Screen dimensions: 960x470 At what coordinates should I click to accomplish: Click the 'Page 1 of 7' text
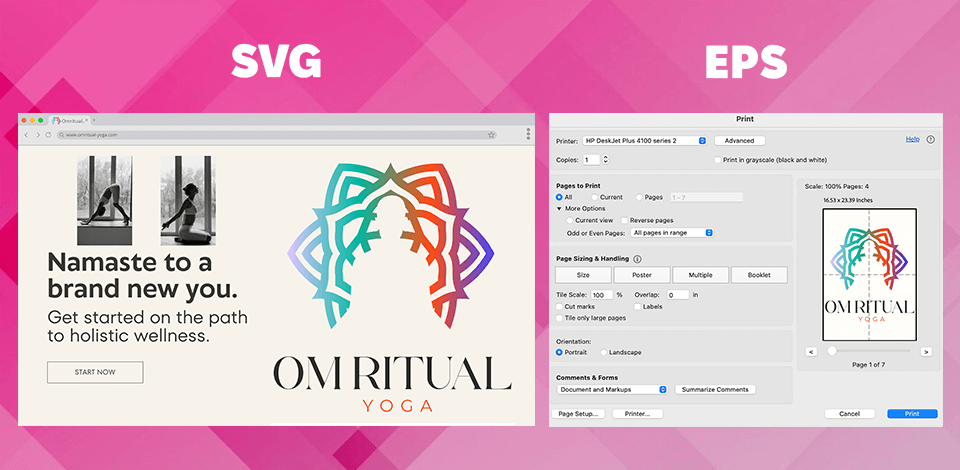(869, 365)
